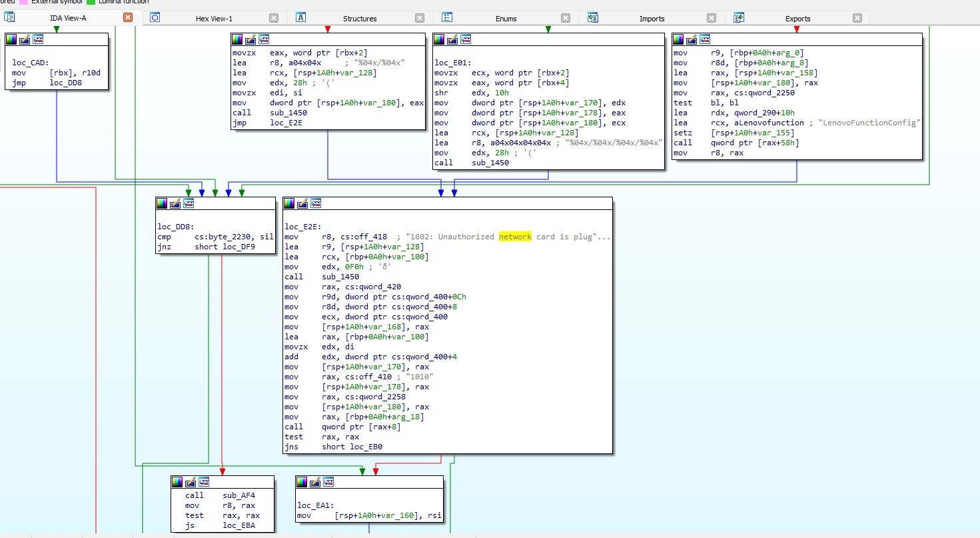Click the group-nodes icon on the loc_E01 node

click(466, 39)
